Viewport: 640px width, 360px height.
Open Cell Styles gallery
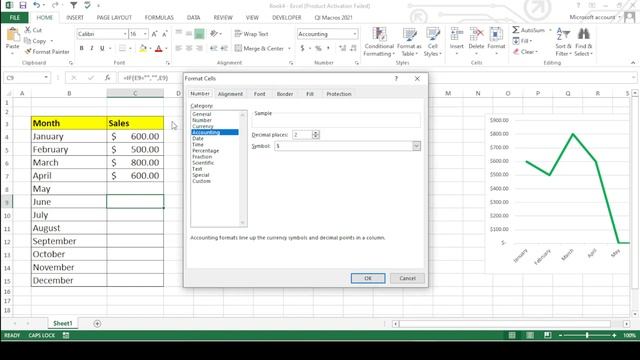click(x=433, y=42)
